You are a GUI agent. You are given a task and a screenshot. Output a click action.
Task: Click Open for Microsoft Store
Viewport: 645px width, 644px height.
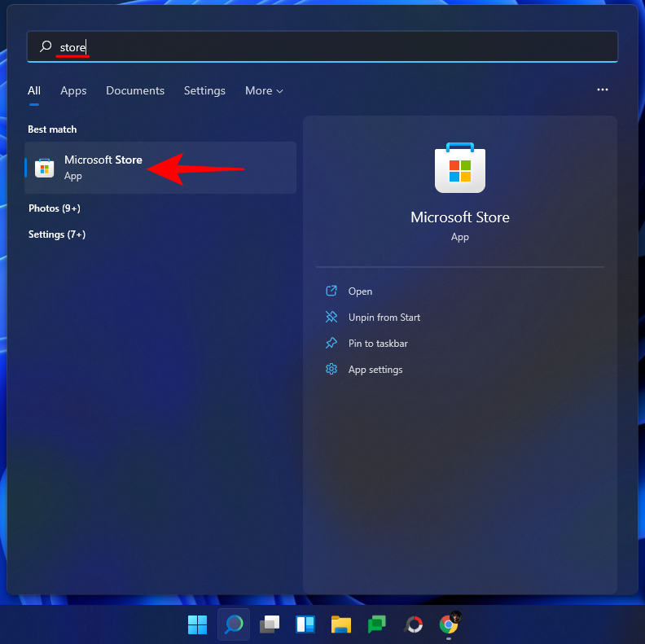point(360,291)
